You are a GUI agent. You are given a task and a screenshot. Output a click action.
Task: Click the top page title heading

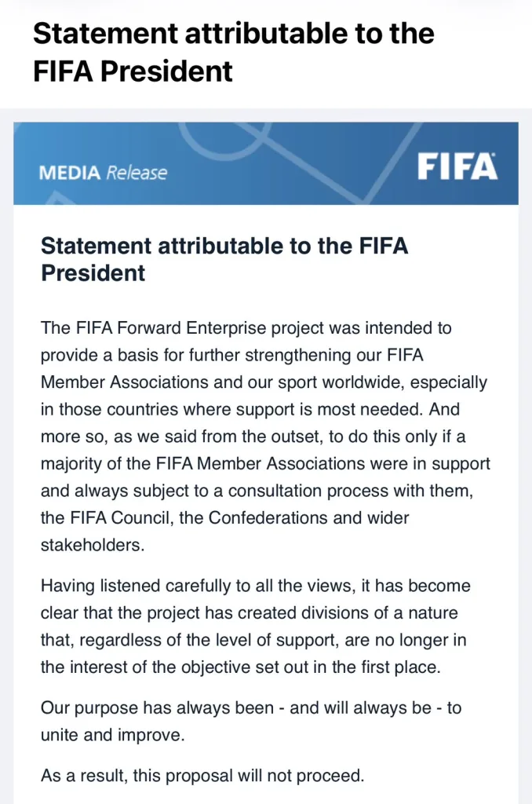pos(234,52)
